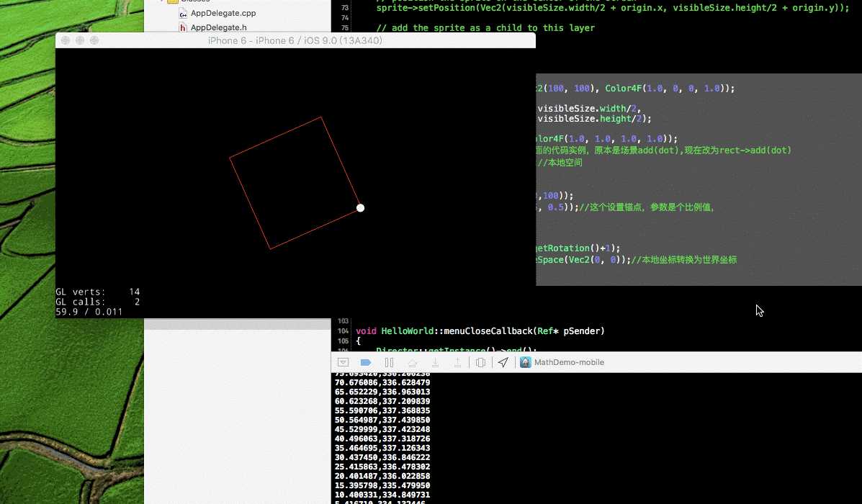Screen dimensions: 862x504
Task: Click the iPhone 6 simulator title bar
Action: point(295,40)
